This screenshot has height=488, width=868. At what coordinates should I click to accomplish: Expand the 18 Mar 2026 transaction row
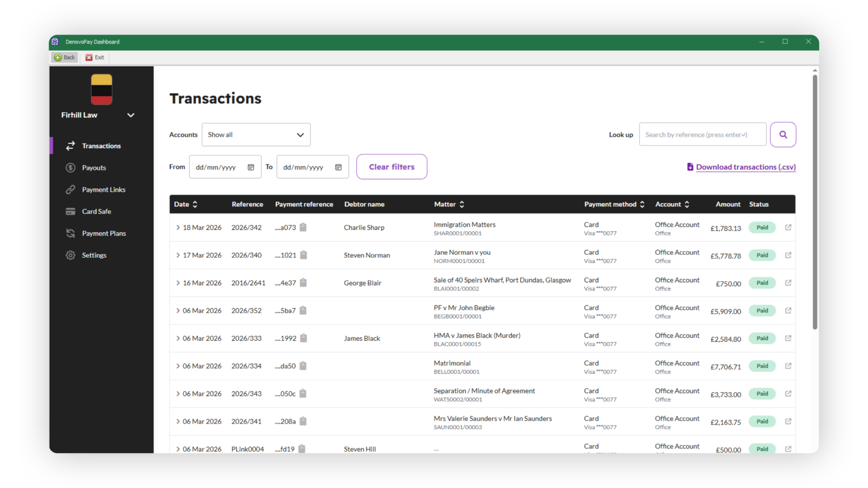click(x=178, y=227)
